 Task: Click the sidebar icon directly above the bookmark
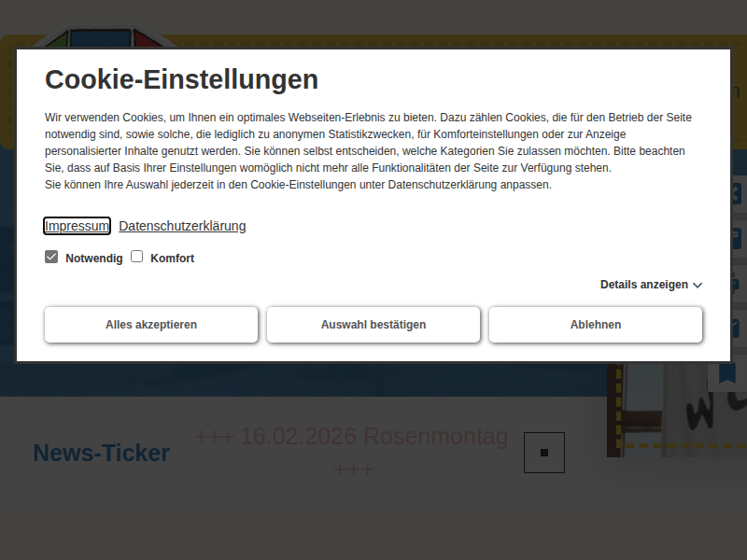737,328
